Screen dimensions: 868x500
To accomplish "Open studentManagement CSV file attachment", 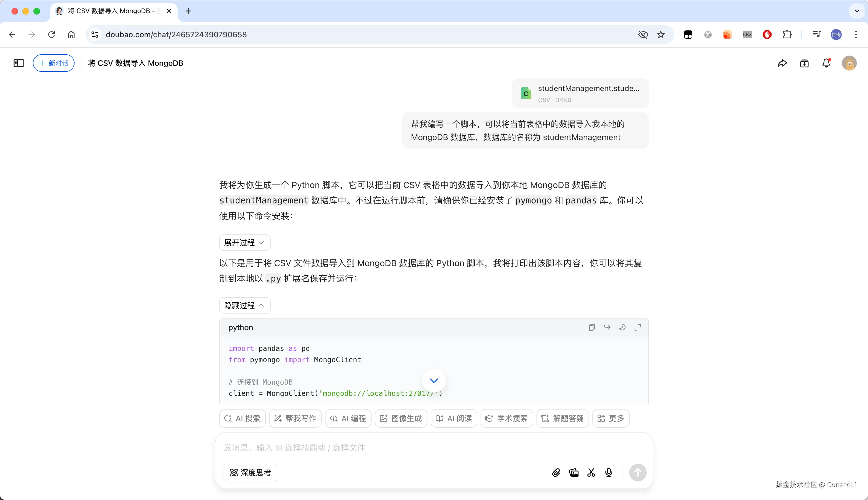I will (580, 93).
